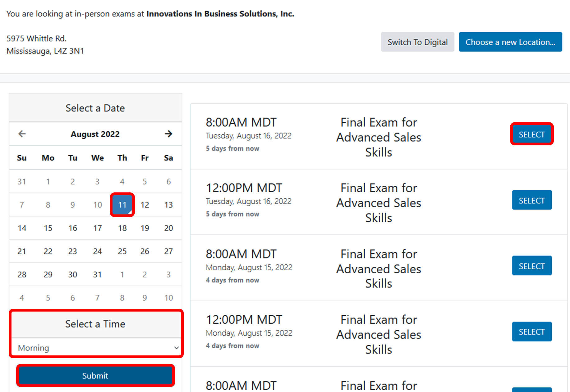Open the Select a Time dropdown
Image resolution: width=570 pixels, height=392 pixels.
click(x=96, y=348)
